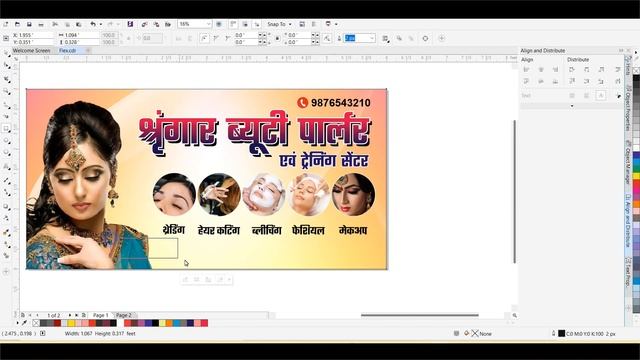Click Align left in Align panel

pyautogui.click(x=526, y=69)
